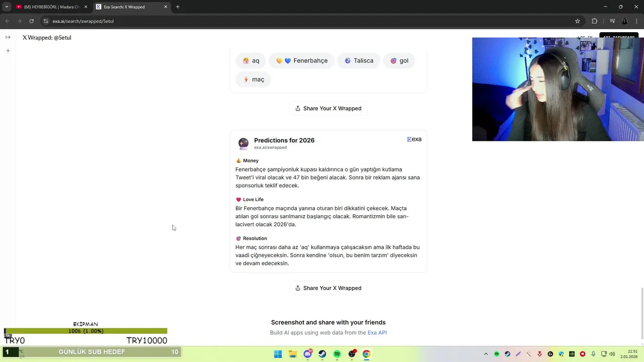Open Spotify from taskbar
The image size is (644, 362).
tap(337, 354)
